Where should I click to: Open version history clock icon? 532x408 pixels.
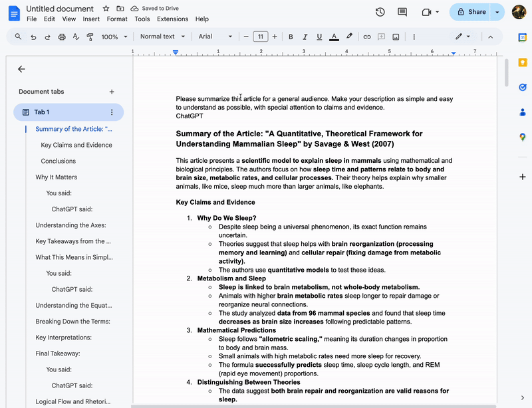380,12
